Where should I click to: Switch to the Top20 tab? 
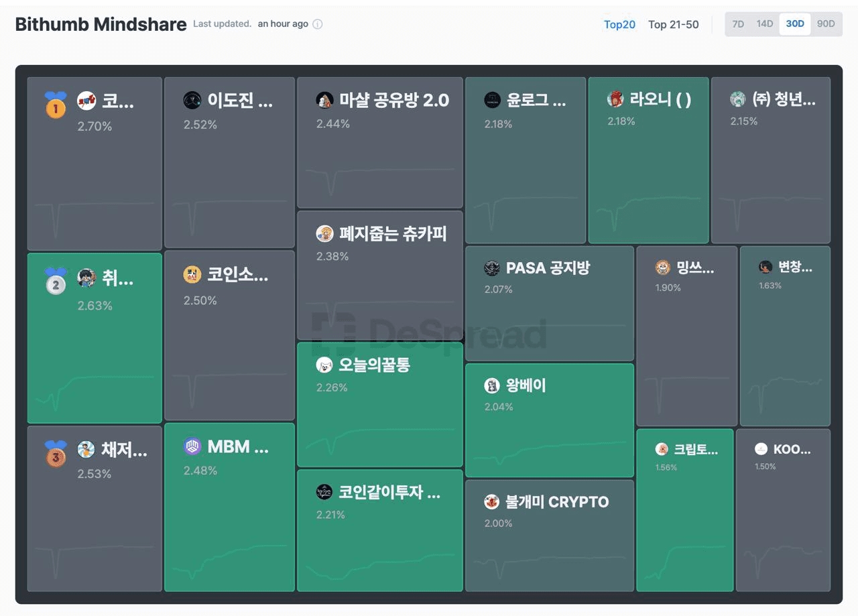pyautogui.click(x=619, y=25)
